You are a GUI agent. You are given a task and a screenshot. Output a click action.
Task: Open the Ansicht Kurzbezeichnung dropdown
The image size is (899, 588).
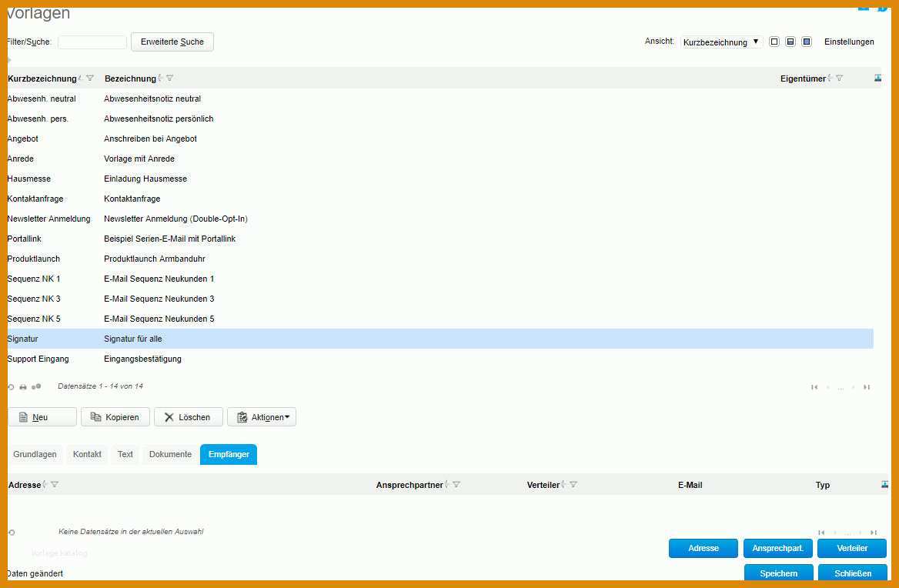[721, 42]
